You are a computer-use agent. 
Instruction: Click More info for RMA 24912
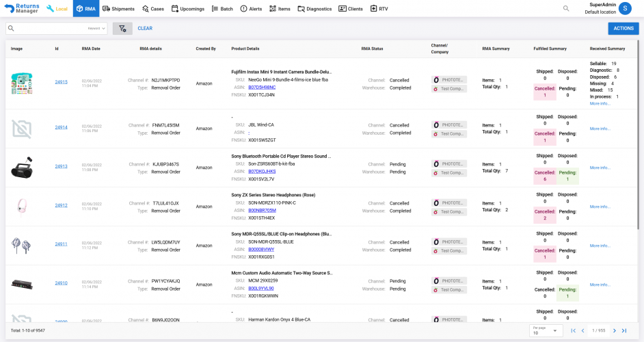tap(600, 207)
